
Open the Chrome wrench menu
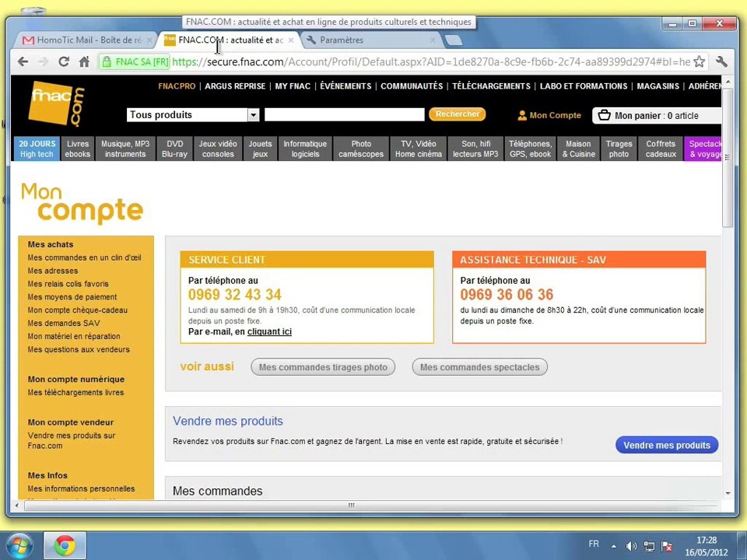(721, 61)
